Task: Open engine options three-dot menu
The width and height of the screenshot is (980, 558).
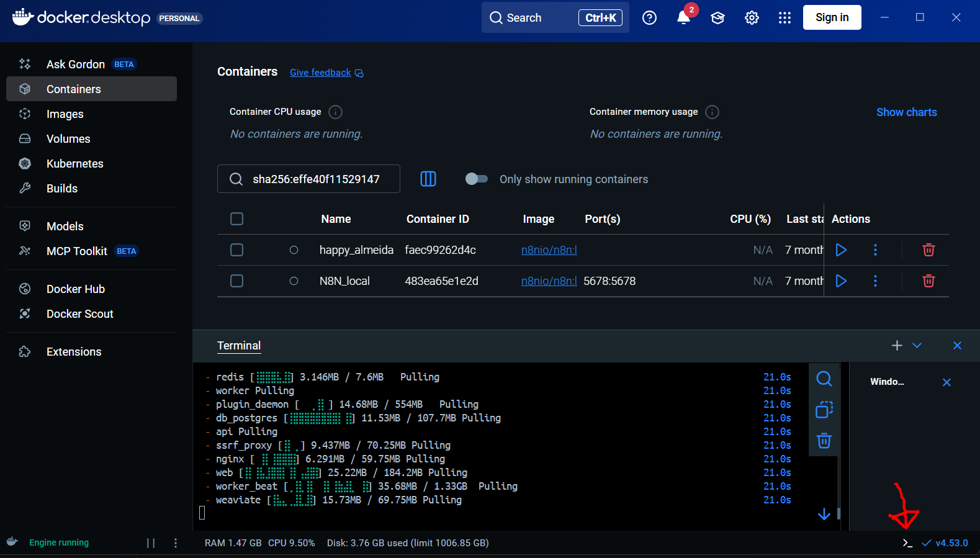Action: point(176,542)
